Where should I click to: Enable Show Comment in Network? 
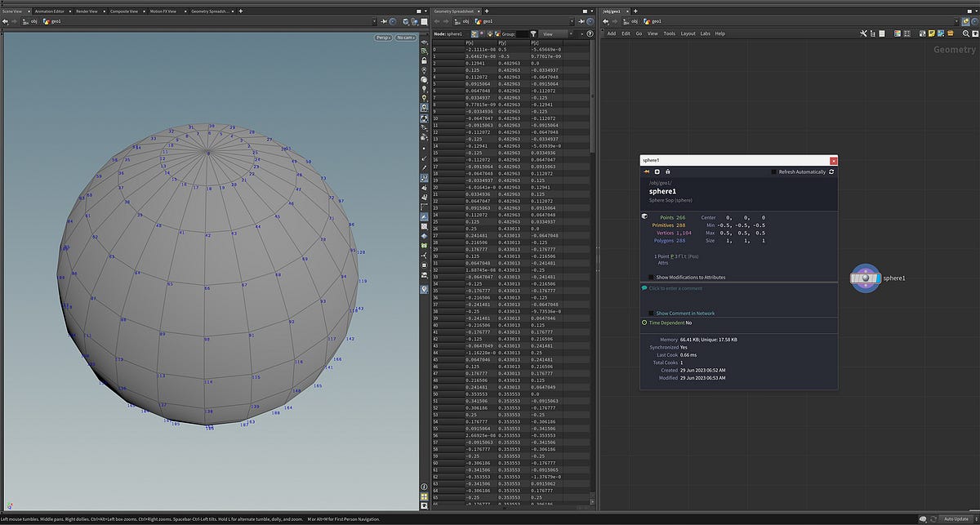[x=653, y=313]
